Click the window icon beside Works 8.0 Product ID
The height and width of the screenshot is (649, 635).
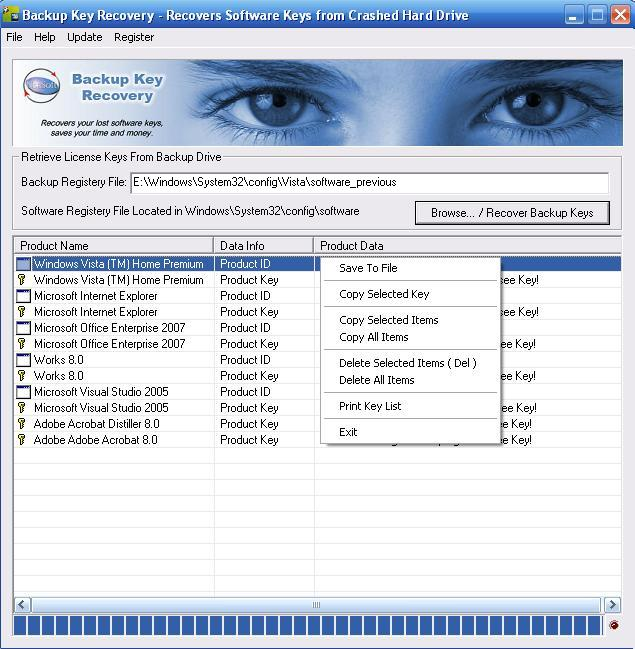point(23,360)
